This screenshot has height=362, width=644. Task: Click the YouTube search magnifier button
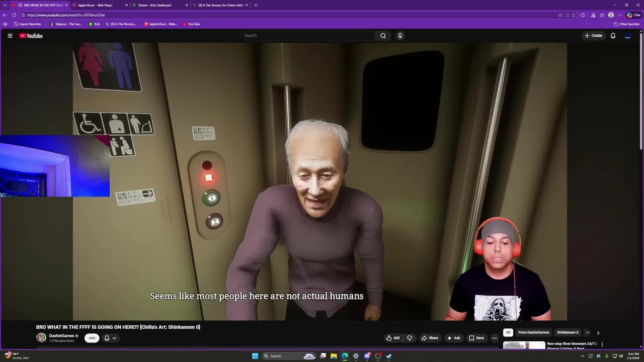pyautogui.click(x=383, y=36)
